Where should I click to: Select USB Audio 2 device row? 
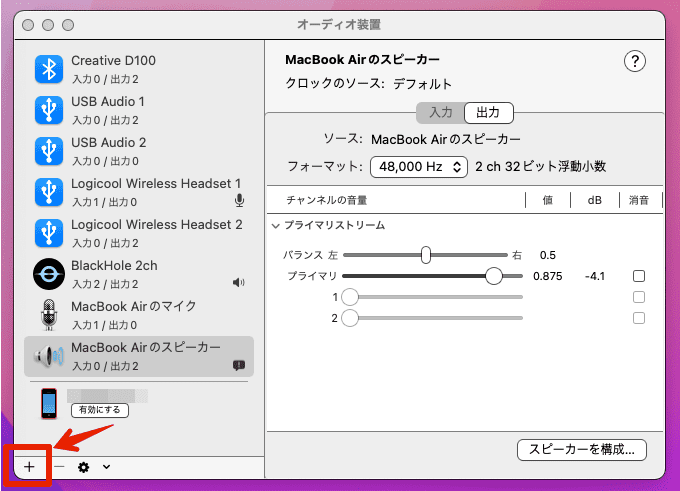(139, 151)
